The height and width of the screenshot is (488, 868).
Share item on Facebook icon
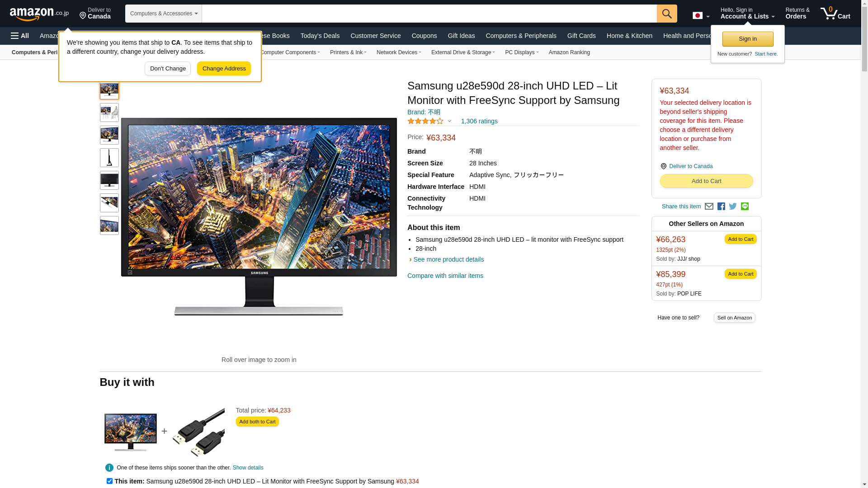coord(721,206)
